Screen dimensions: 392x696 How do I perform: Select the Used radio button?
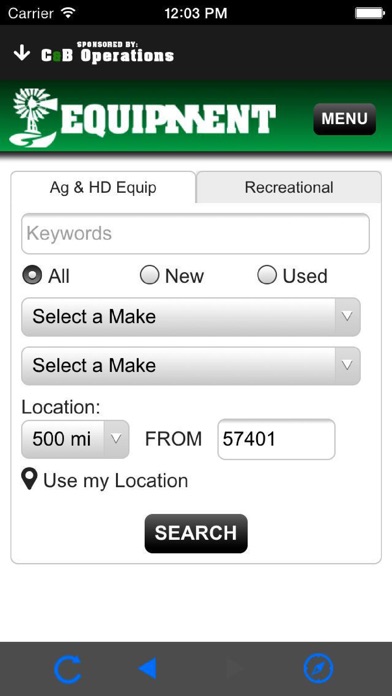267,275
